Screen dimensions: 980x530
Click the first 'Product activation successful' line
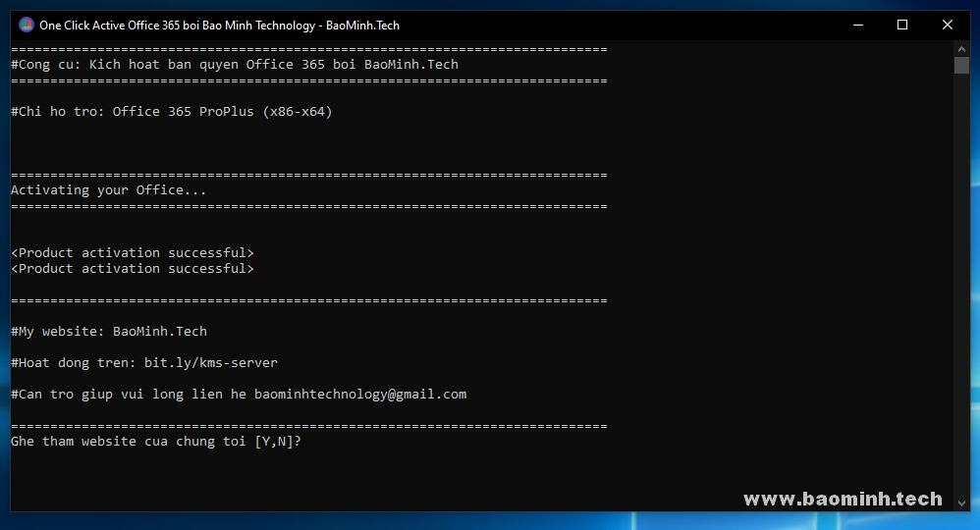(x=133, y=252)
